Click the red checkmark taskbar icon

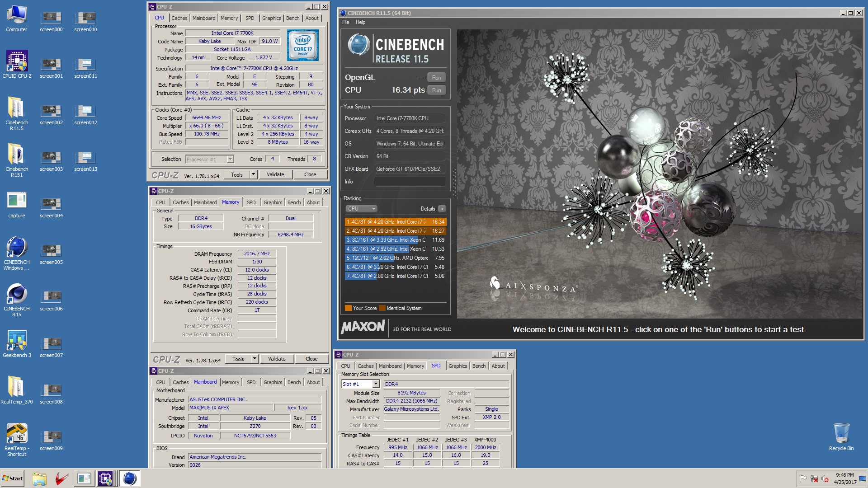tap(61, 479)
